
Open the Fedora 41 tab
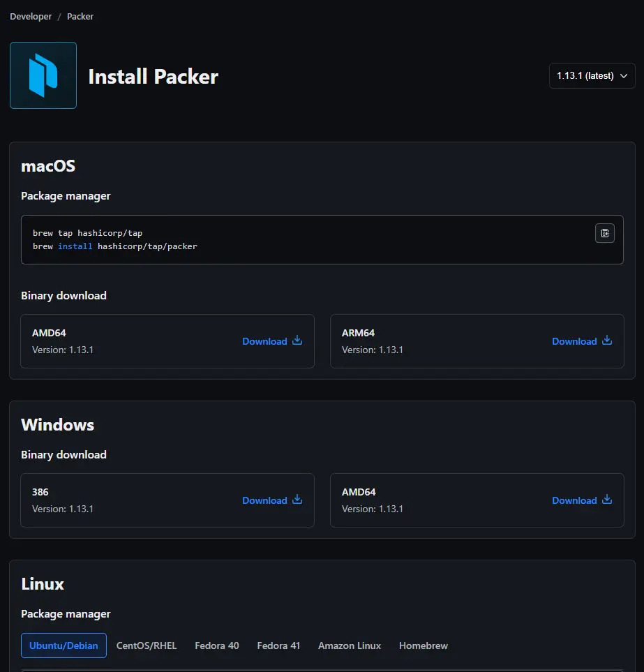point(278,645)
